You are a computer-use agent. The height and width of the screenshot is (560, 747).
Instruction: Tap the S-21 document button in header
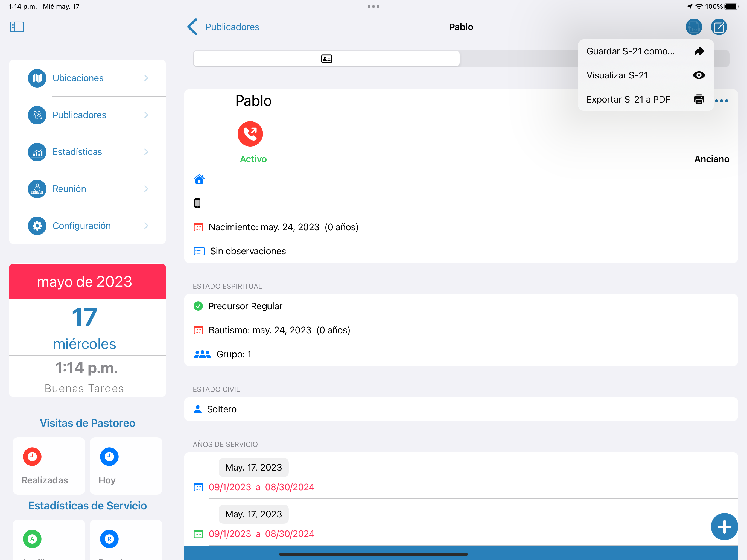(x=694, y=27)
